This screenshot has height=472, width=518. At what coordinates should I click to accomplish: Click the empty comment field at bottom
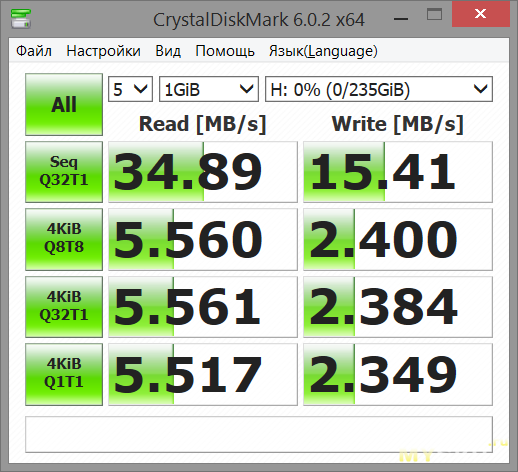259,434
